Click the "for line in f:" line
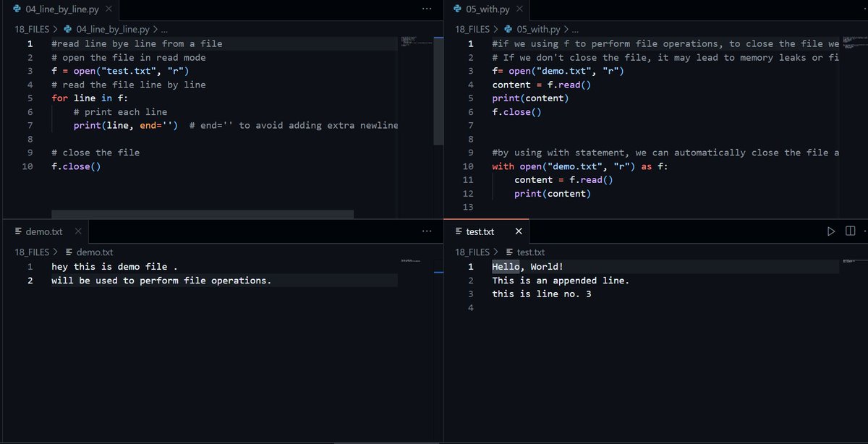 (x=90, y=98)
